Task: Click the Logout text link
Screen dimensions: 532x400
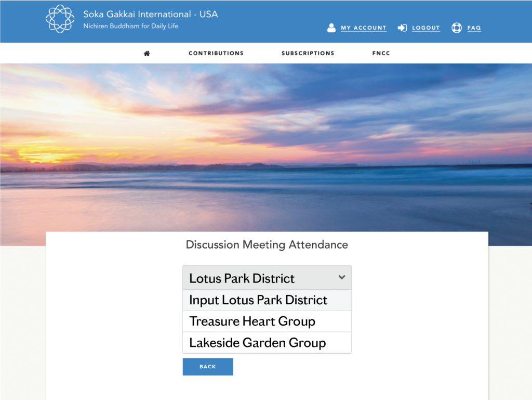Action: (426, 28)
